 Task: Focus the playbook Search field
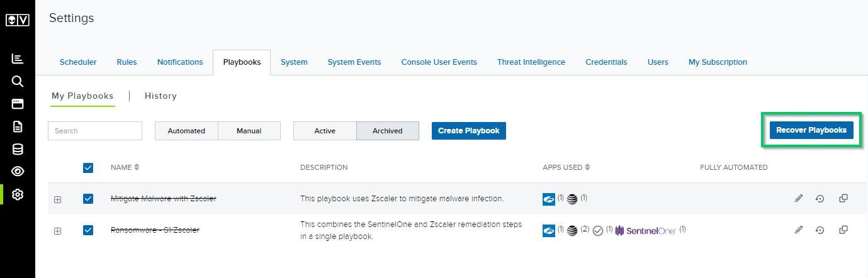(x=95, y=131)
